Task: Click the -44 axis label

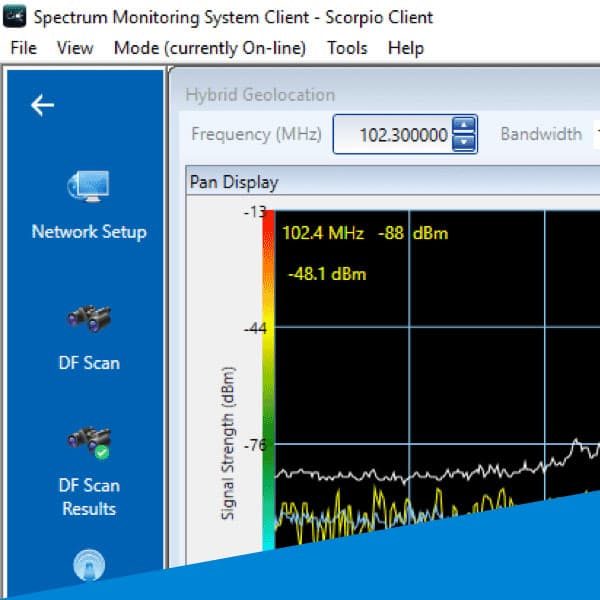Action: (x=256, y=329)
